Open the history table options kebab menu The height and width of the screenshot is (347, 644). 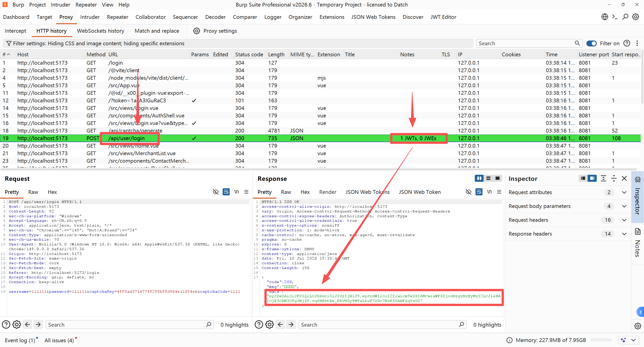point(637,43)
